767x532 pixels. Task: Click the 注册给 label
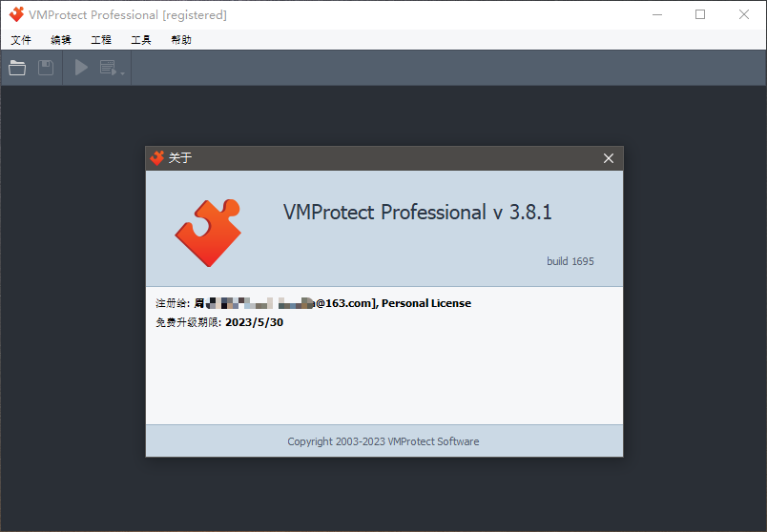(173, 303)
